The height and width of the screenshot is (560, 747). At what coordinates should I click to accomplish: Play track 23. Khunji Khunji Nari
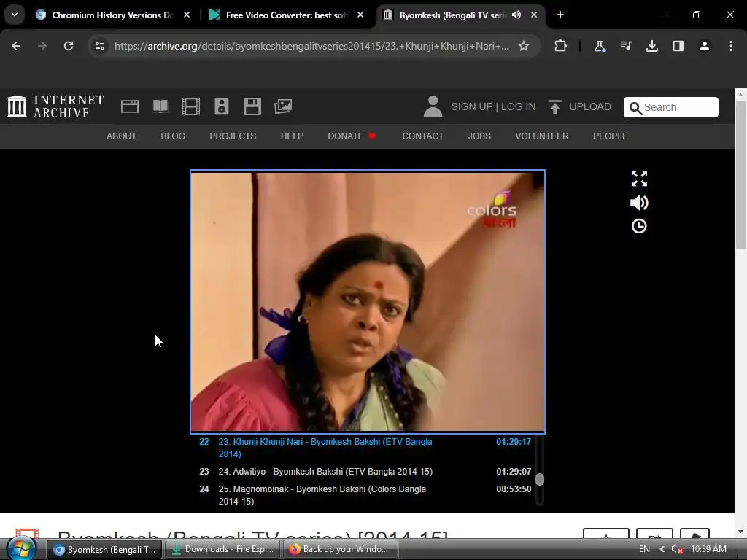pyautogui.click(x=365, y=448)
